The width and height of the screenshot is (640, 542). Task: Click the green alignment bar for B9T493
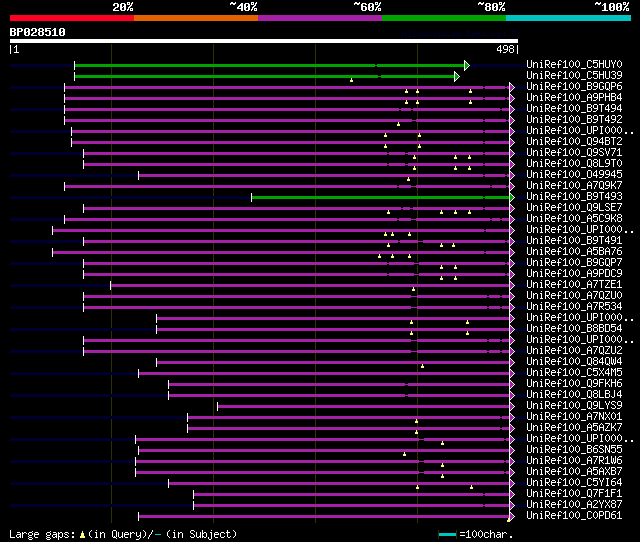[x=380, y=198]
